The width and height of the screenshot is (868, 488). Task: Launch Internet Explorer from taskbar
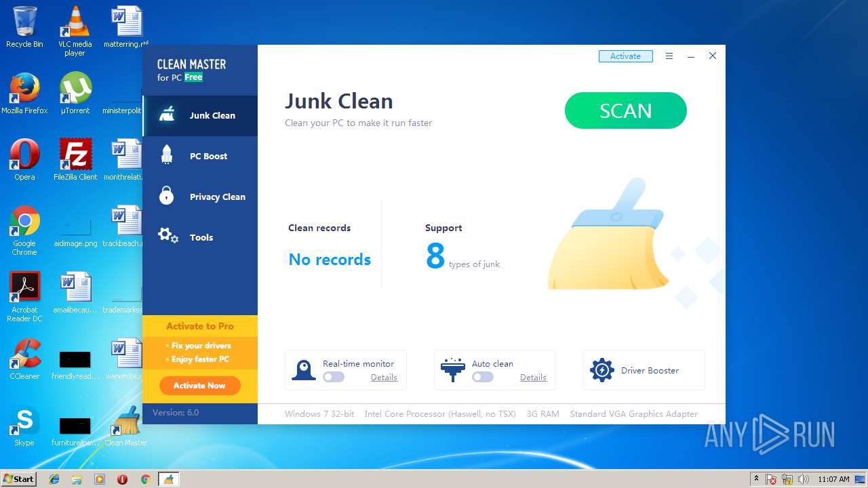54,479
